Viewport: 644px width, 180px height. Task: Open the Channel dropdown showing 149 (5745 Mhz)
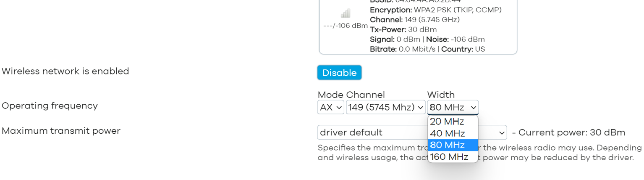click(x=385, y=107)
